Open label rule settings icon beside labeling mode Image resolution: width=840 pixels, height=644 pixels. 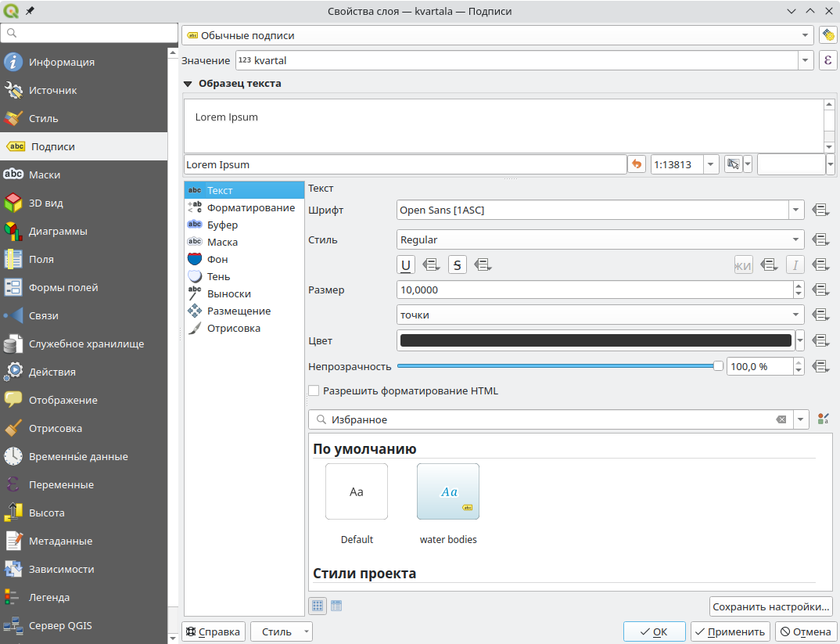point(828,35)
